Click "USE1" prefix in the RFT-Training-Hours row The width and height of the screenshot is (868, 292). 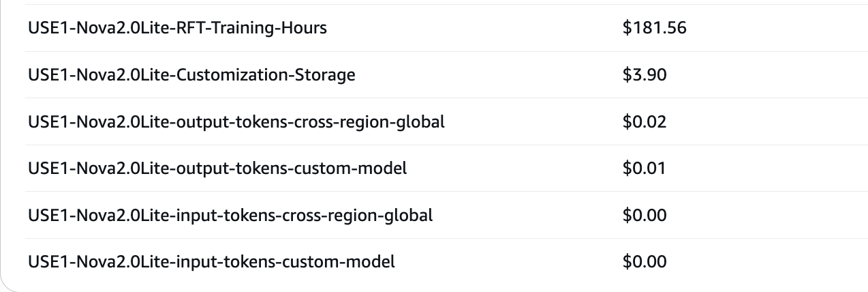45,28
